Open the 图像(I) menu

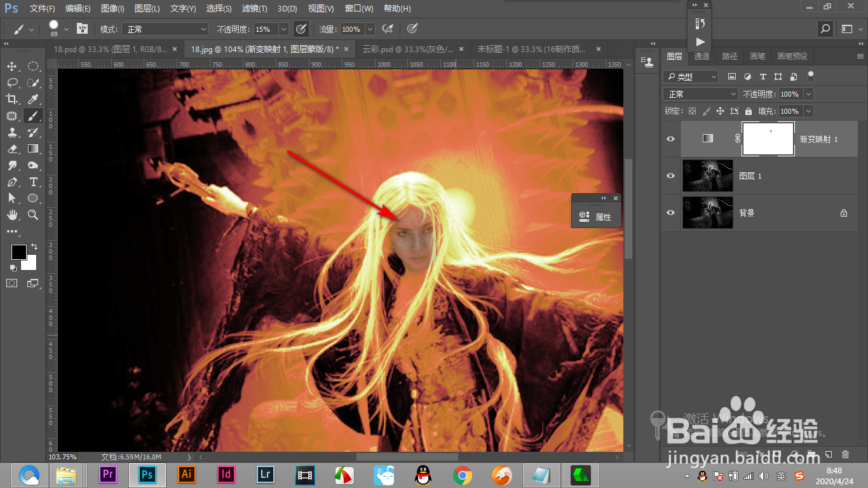pyautogui.click(x=112, y=8)
